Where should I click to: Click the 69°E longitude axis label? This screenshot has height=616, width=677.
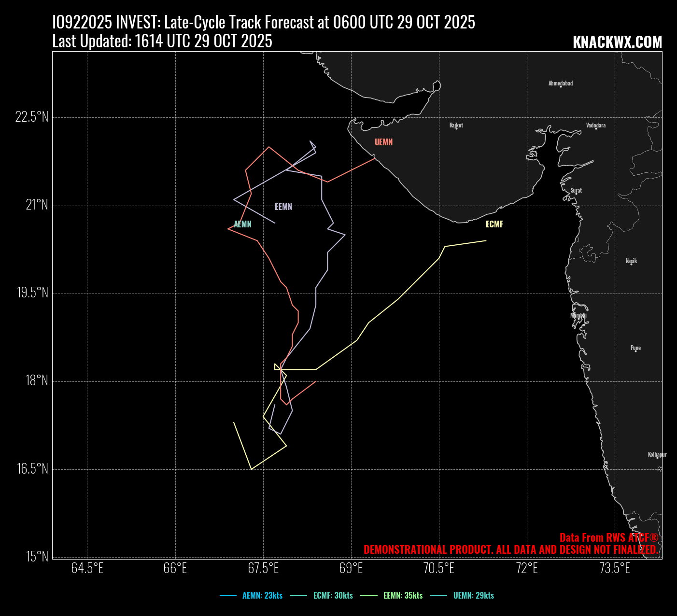[x=351, y=568]
